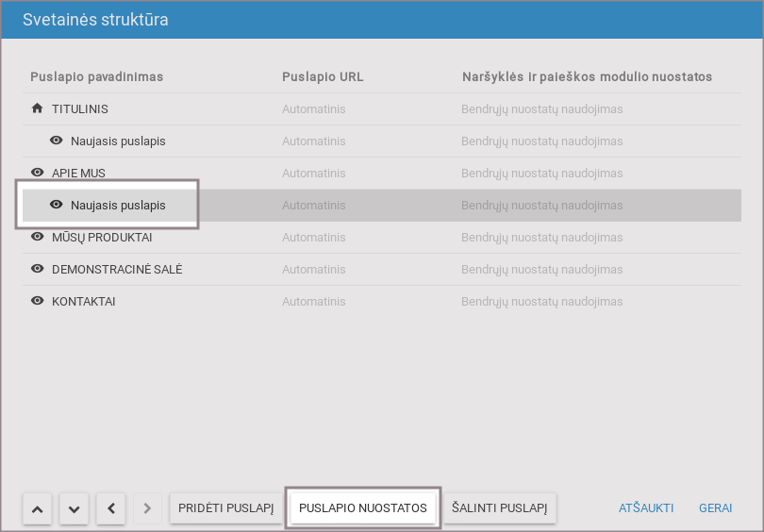Viewport: 764px width, 532px height.
Task: Click the Puslapio URL value for APIE MUS
Action: pyautogui.click(x=313, y=173)
